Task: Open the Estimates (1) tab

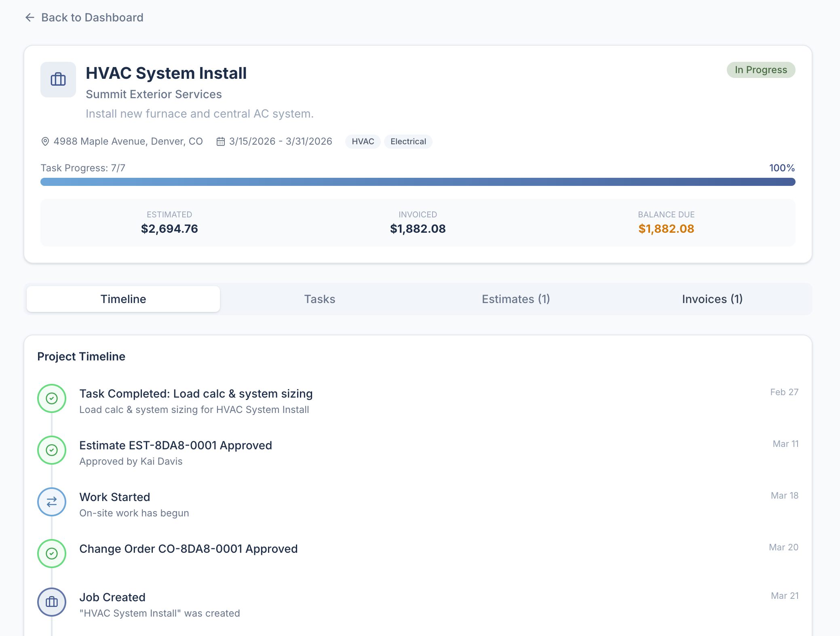Action: click(516, 299)
